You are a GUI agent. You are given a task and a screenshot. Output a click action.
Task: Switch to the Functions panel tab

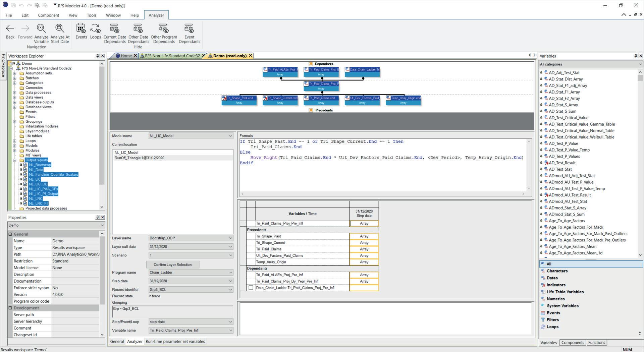point(596,343)
